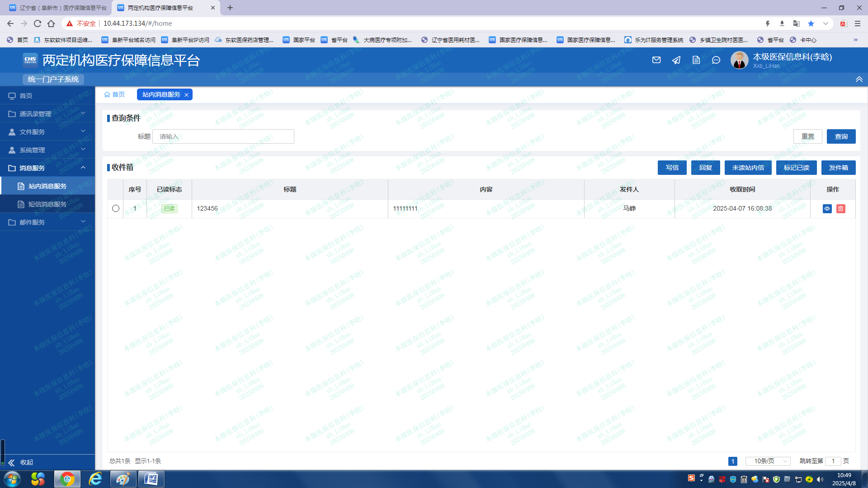Image resolution: width=868 pixels, height=488 pixels.
Task: Collapse sidebar with 收起 button
Action: pyautogui.click(x=21, y=462)
